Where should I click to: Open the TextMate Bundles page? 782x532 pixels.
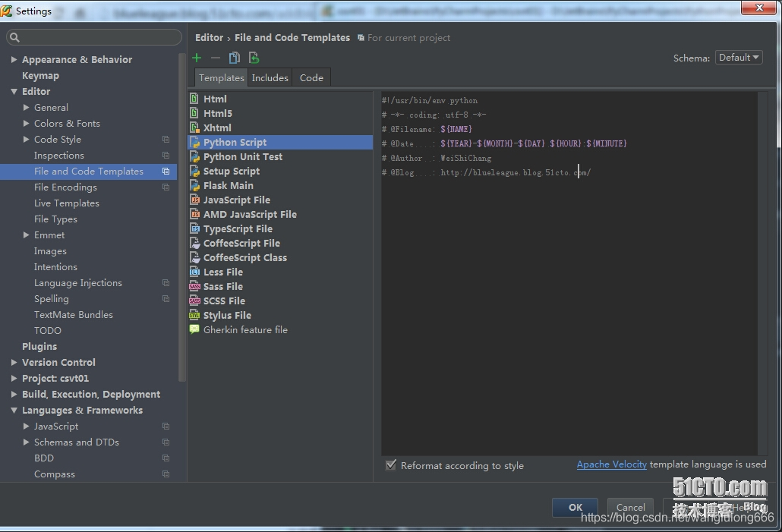[74, 315]
